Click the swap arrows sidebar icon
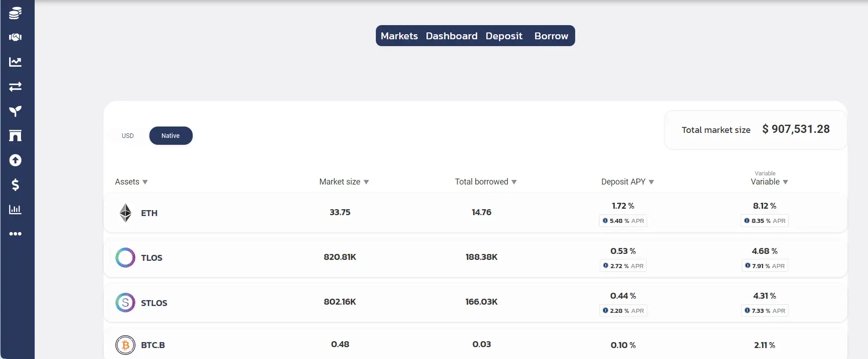 (x=15, y=87)
